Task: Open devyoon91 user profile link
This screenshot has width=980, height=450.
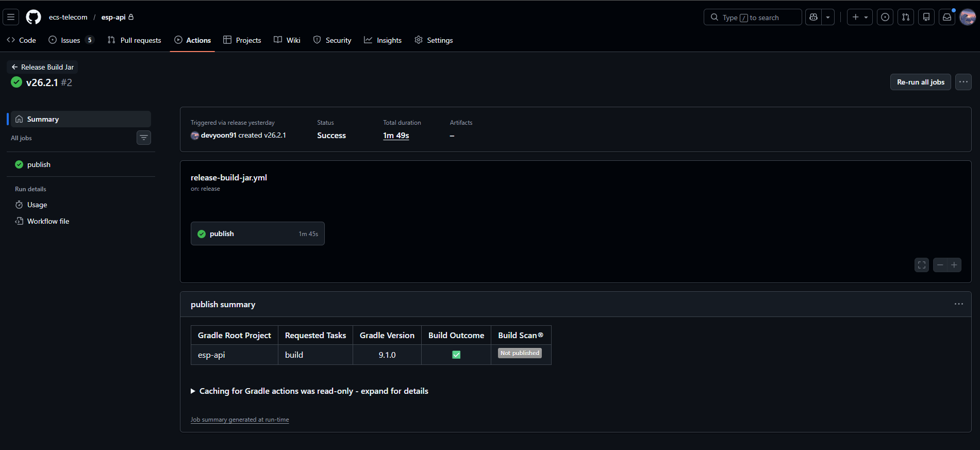Action: [219, 136]
